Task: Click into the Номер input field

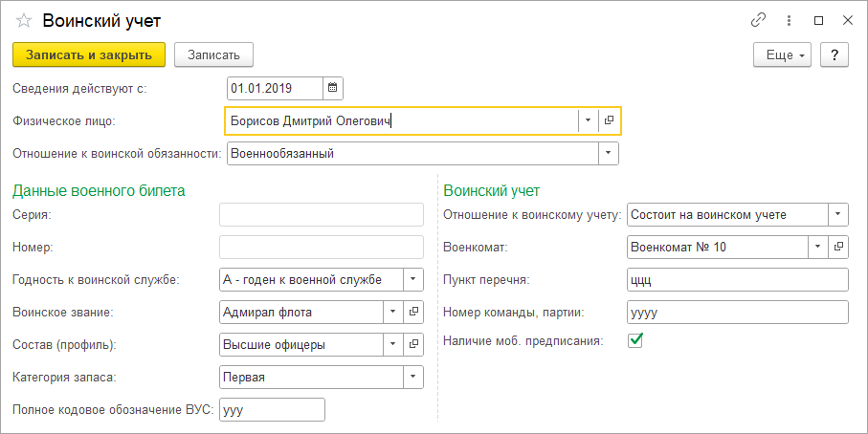Action: click(x=322, y=247)
